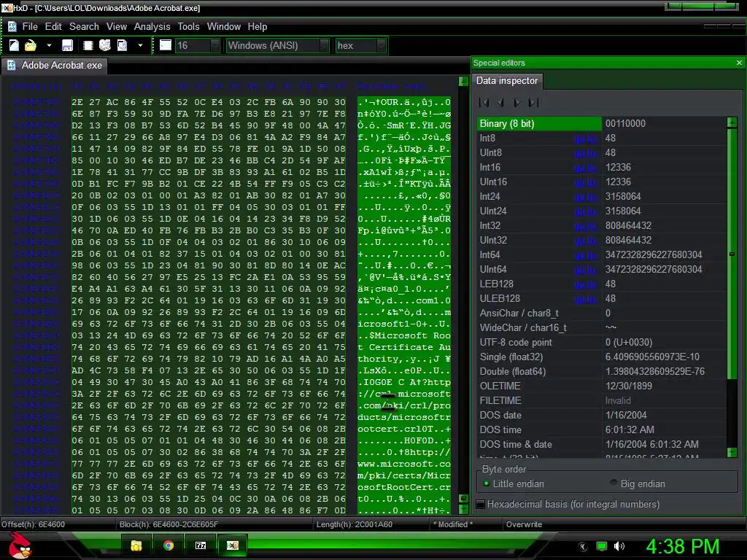Expand the arrow beside the disk image icon

[140, 45]
